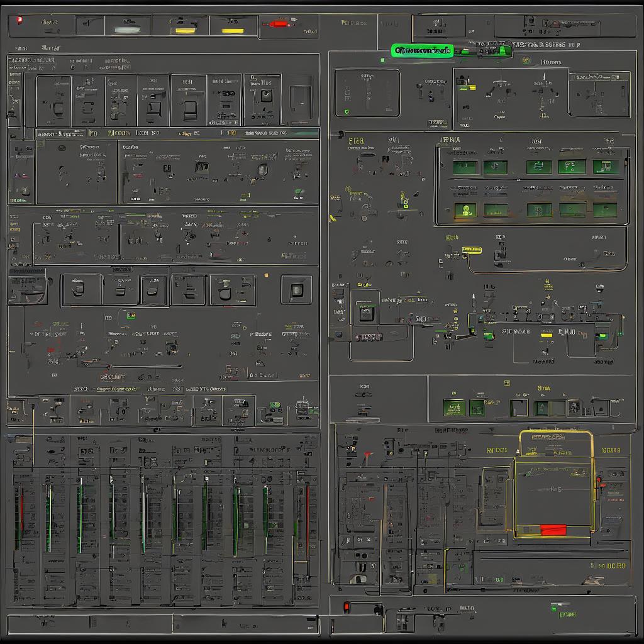
Task: Click the red square icon in the top toolbar corner
Action: 19,21
